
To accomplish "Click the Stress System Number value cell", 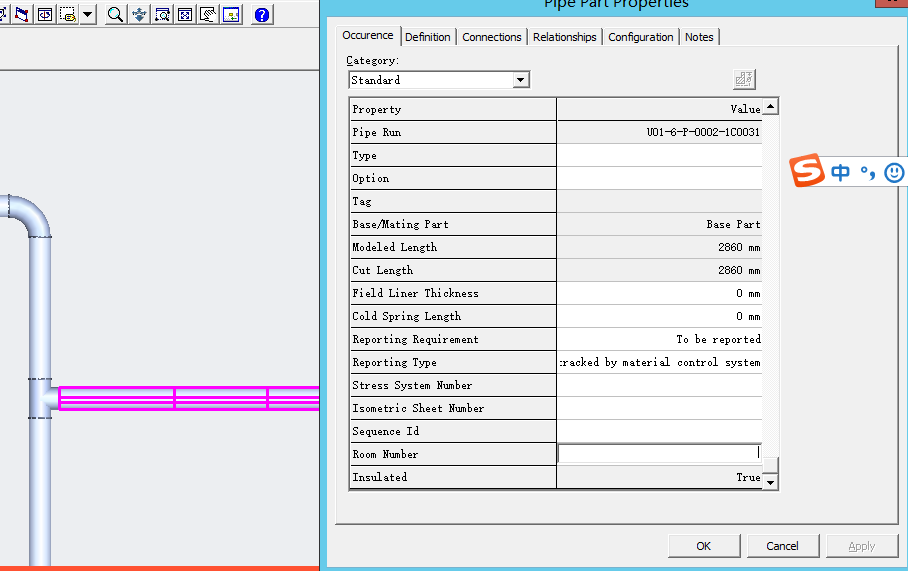I will tap(659, 385).
